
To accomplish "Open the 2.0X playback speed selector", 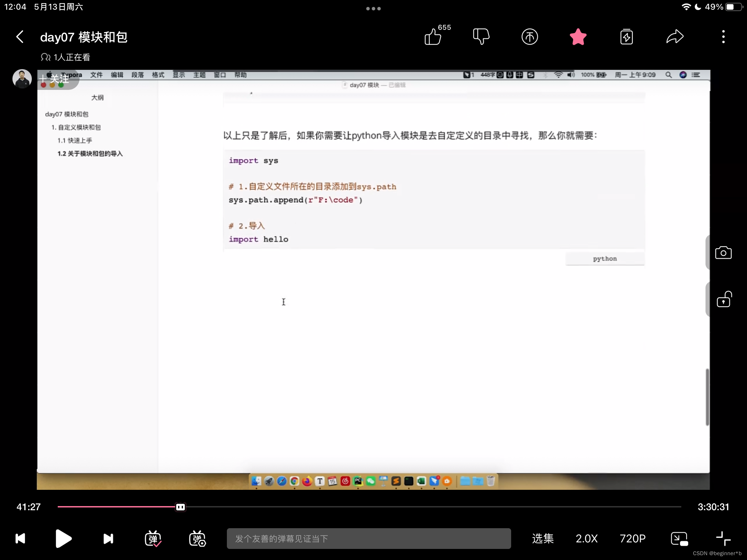I will [587, 539].
